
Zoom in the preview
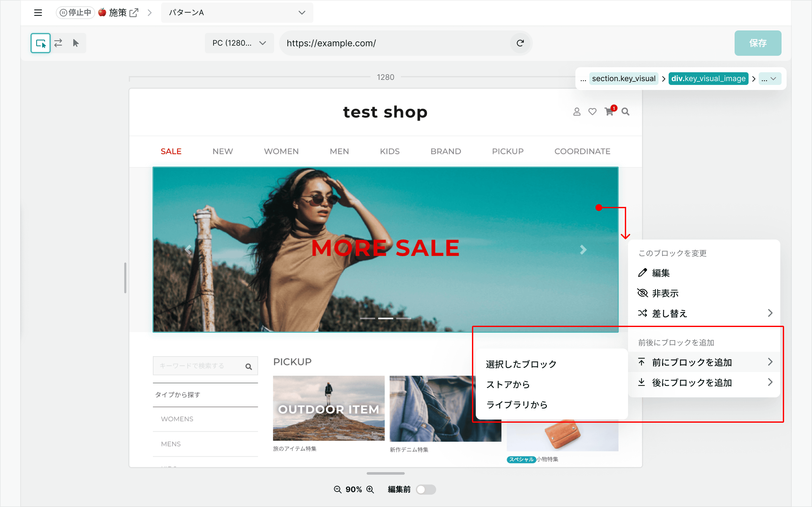click(370, 490)
